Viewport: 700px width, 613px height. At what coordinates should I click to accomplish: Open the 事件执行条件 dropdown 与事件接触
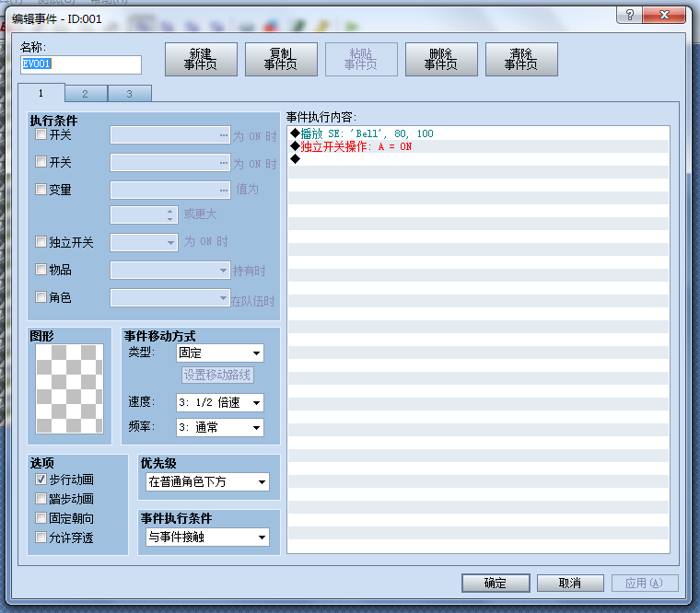[x=207, y=537]
